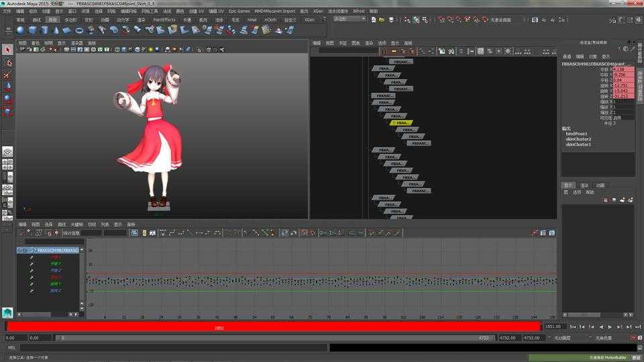
Task: Select the Paint selection tool in toolbox
Action: pyautogui.click(x=7, y=75)
